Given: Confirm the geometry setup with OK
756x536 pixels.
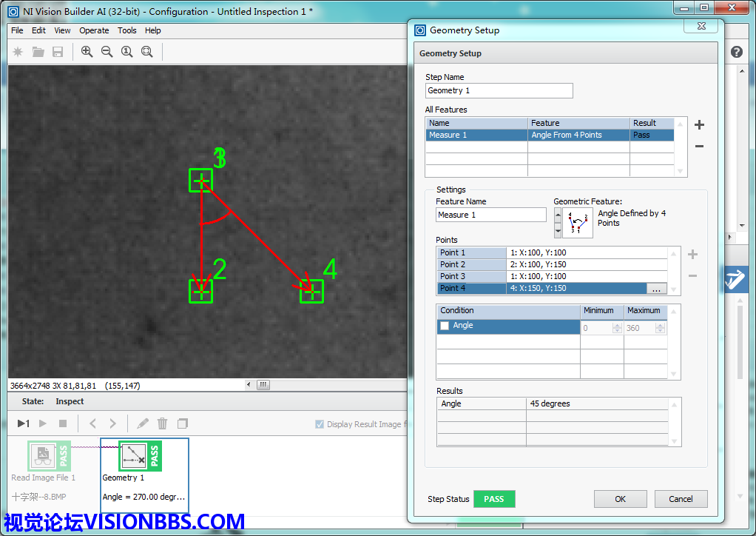Looking at the screenshot, I should 620,499.
